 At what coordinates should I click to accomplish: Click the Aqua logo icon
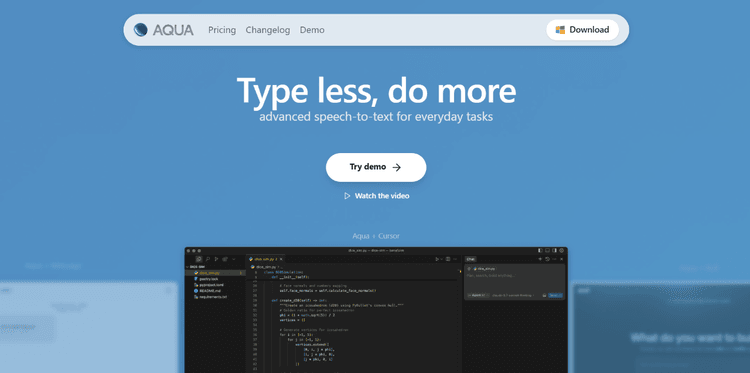pos(141,30)
